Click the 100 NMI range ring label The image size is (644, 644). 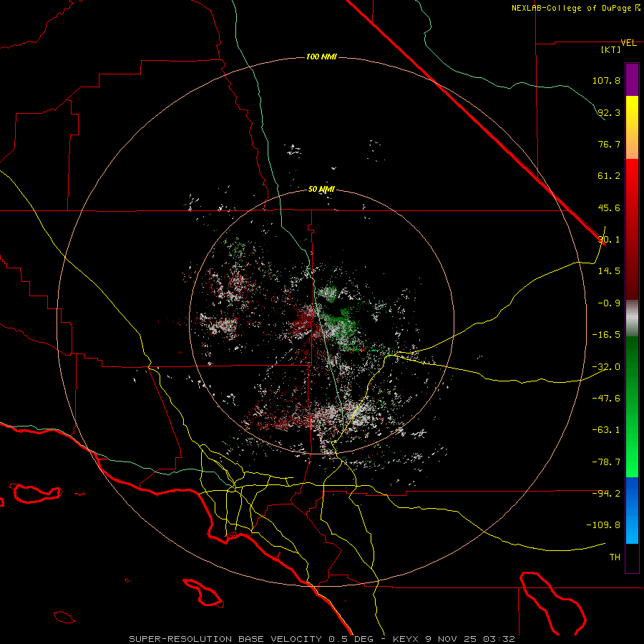[321, 57]
